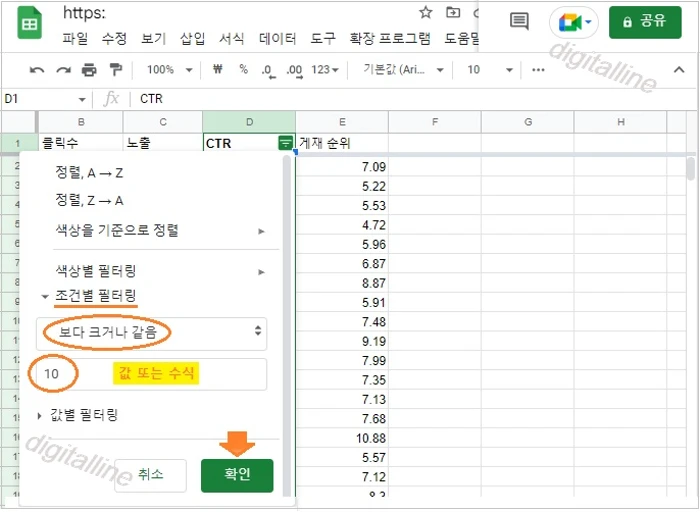Open the comment history icon
The height and width of the screenshot is (512, 700).
[x=519, y=21]
